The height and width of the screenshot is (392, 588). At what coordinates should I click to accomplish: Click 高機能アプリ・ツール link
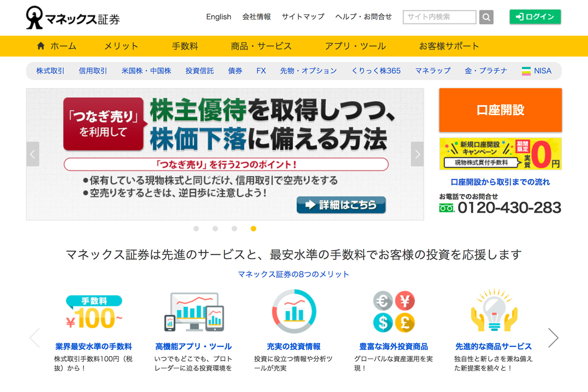pos(194,346)
